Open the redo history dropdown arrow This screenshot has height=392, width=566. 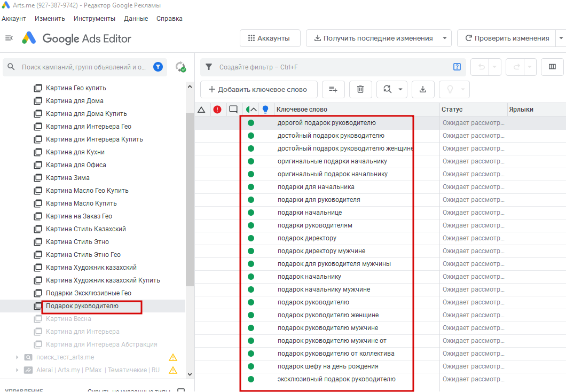coord(530,67)
